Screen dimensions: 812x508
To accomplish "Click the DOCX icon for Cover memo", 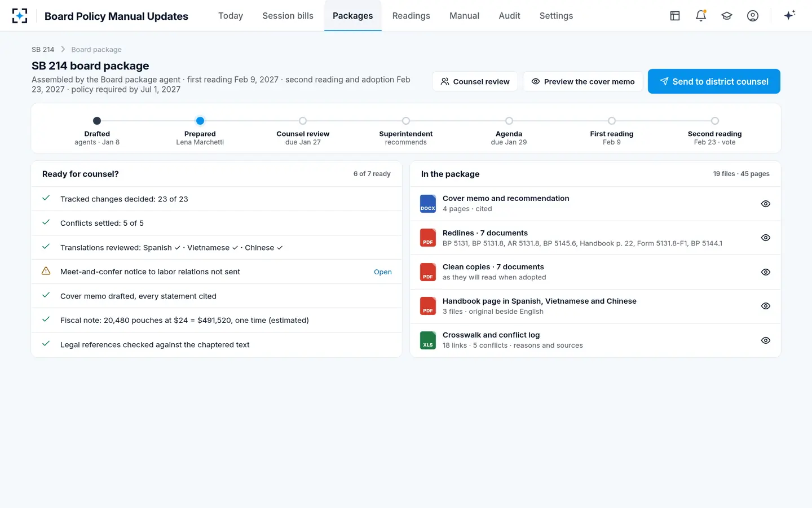I will pos(428,204).
